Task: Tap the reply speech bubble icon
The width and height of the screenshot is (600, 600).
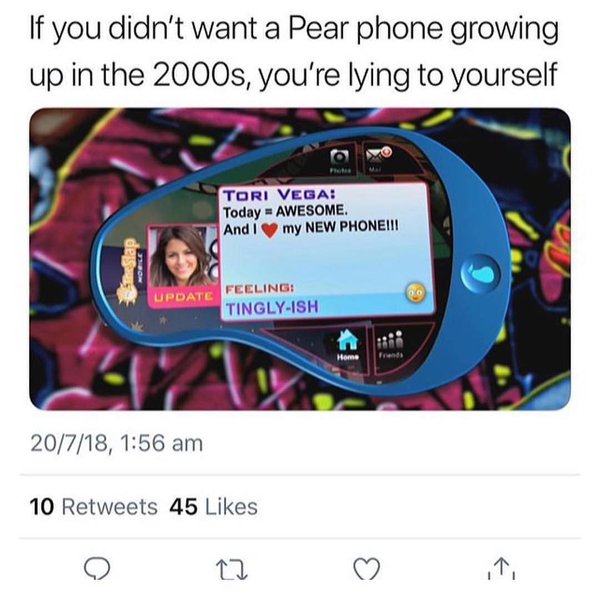Action: coord(97,568)
